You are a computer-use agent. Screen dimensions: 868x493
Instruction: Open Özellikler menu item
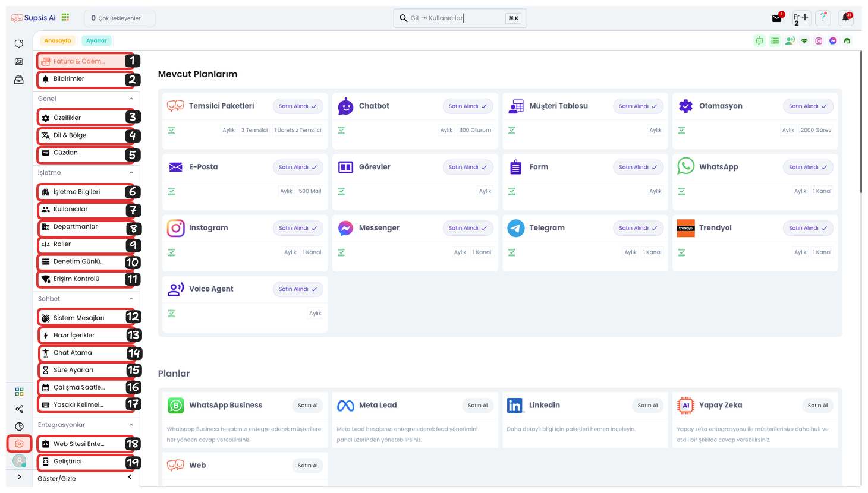point(87,118)
